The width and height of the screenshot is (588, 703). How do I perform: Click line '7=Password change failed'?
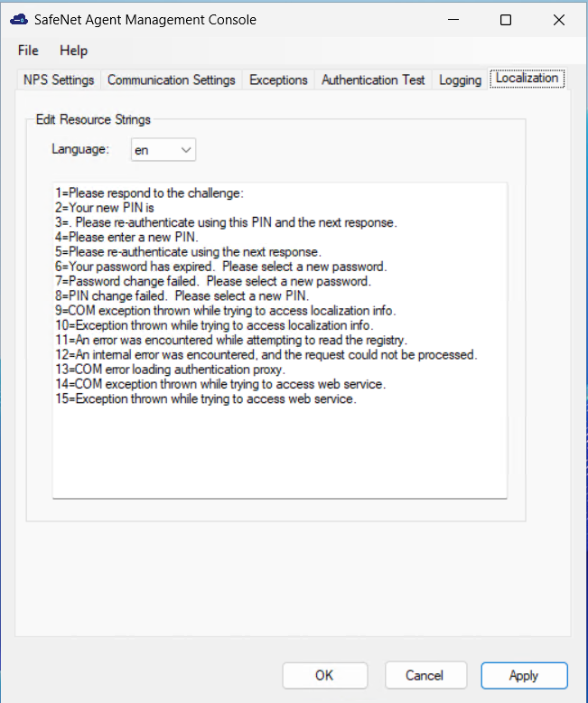[x=213, y=281]
